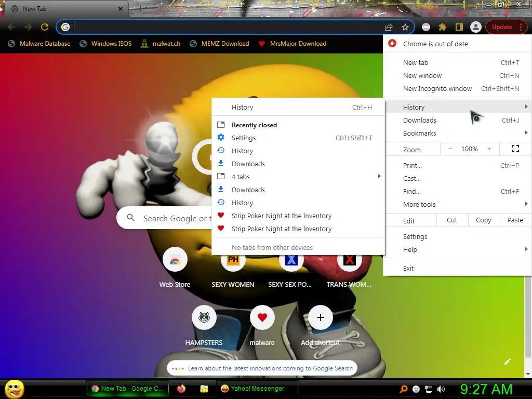This screenshot has height=399, width=532.
Task: Reopen first Strip Poker Night tab entry
Action: 298,216
